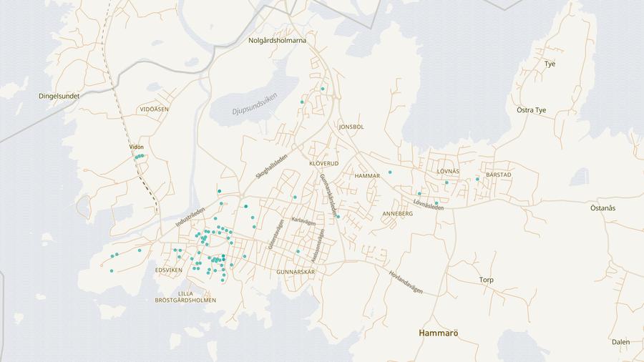Click the GUNNARSKÄR district label
The height and width of the screenshot is (362, 644).
296,273
